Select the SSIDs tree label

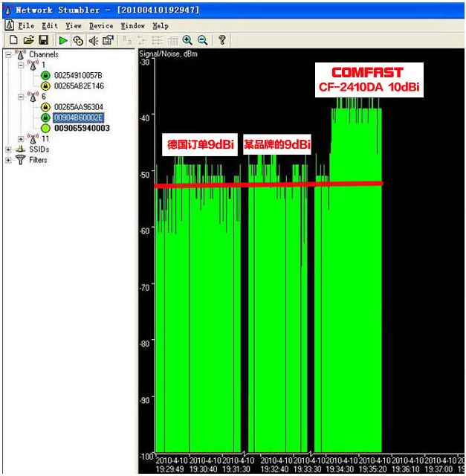click(39, 149)
